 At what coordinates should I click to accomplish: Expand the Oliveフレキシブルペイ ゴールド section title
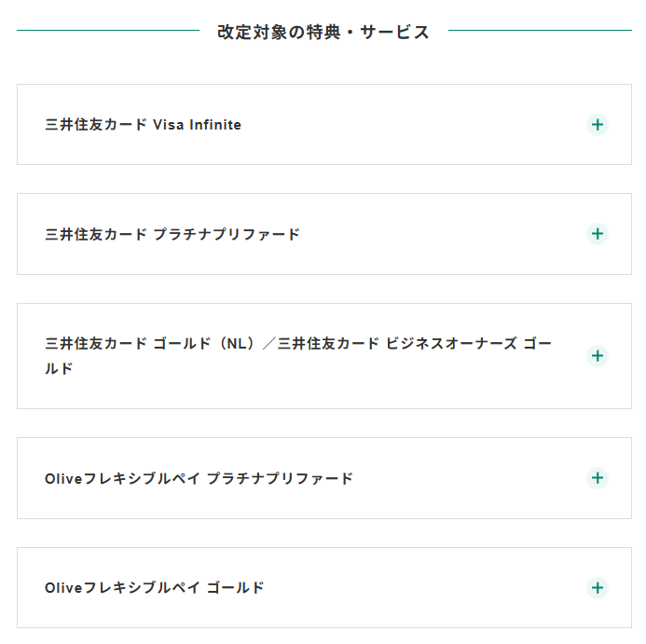154,588
